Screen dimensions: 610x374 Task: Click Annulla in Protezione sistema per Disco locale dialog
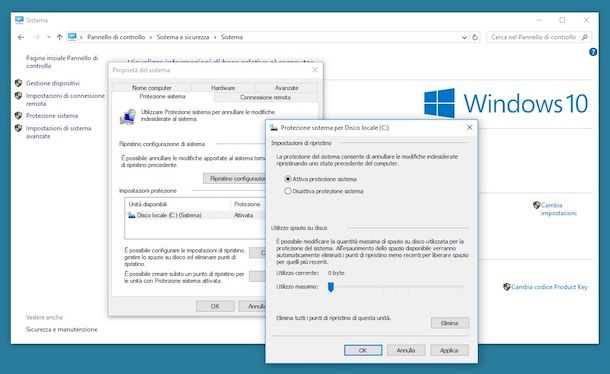(406, 350)
